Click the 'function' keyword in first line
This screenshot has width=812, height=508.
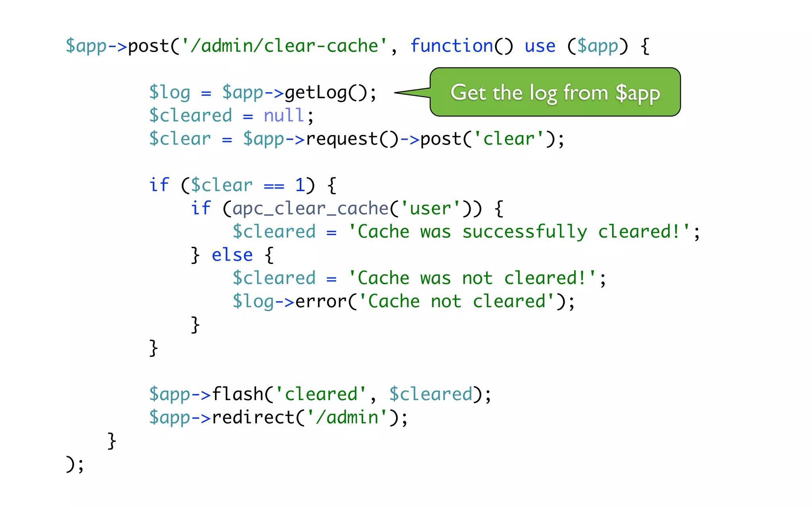tap(452, 46)
